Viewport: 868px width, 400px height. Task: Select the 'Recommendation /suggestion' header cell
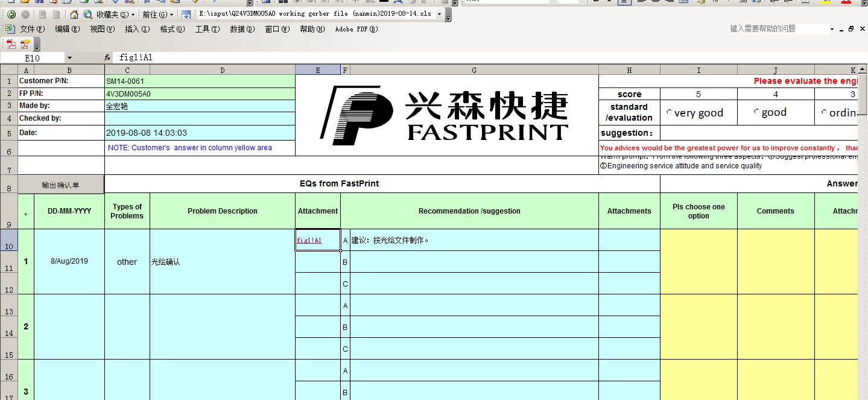[x=469, y=211]
